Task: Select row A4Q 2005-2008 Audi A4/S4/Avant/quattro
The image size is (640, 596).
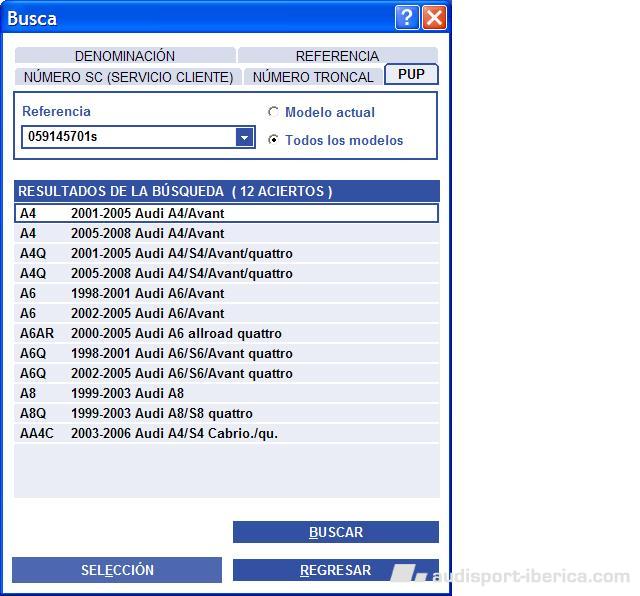Action: [x=227, y=273]
